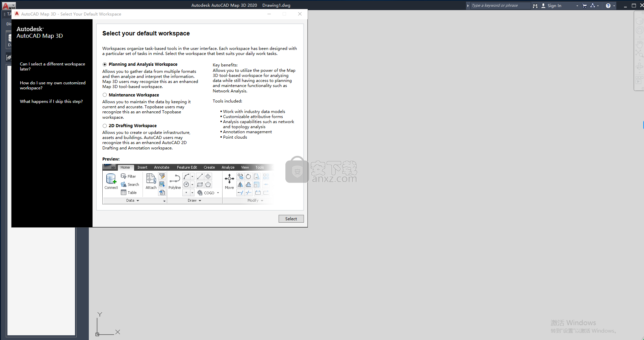This screenshot has height=340, width=644.
Task: Click the Analyze tab in the preview ribbon
Action: click(x=228, y=167)
